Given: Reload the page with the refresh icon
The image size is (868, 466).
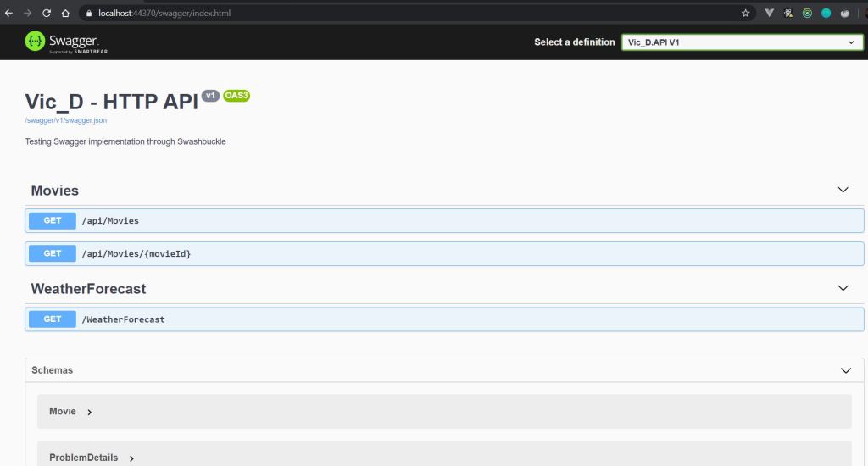Looking at the screenshot, I should tap(46, 14).
